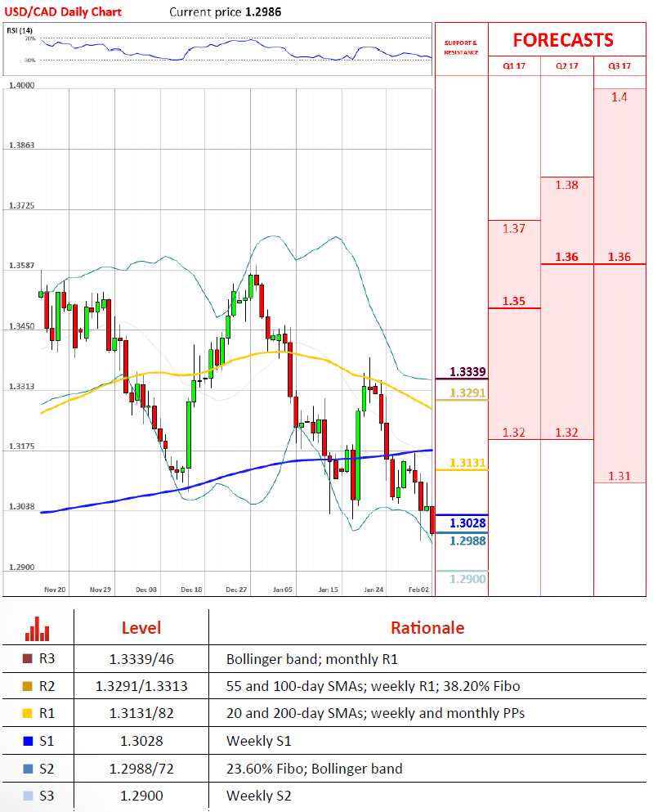
Task: Click the Support & Resistance header
Action: click(x=461, y=47)
